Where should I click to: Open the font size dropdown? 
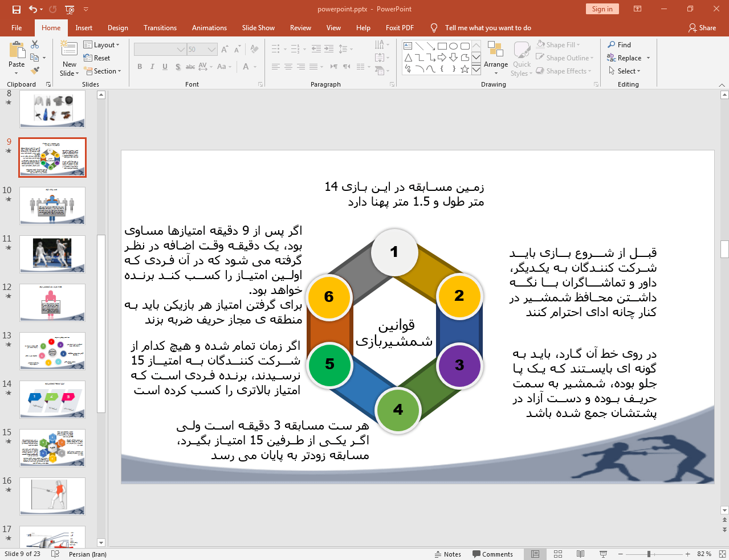coord(212,50)
